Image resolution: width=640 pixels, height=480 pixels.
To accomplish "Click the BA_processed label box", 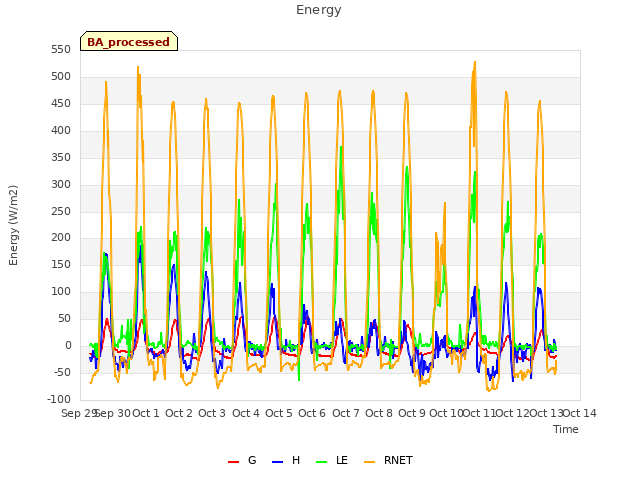I will (129, 41).
